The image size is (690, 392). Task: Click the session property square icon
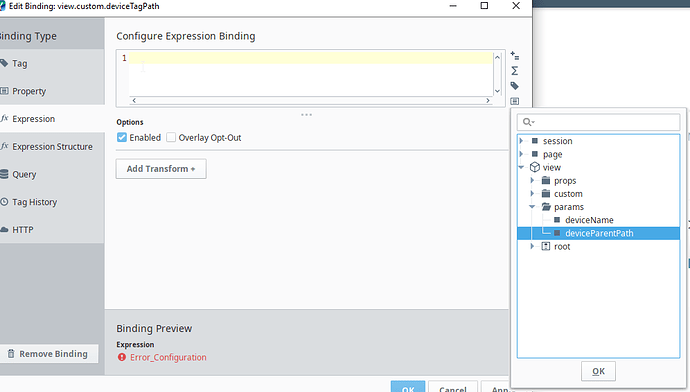coord(535,141)
